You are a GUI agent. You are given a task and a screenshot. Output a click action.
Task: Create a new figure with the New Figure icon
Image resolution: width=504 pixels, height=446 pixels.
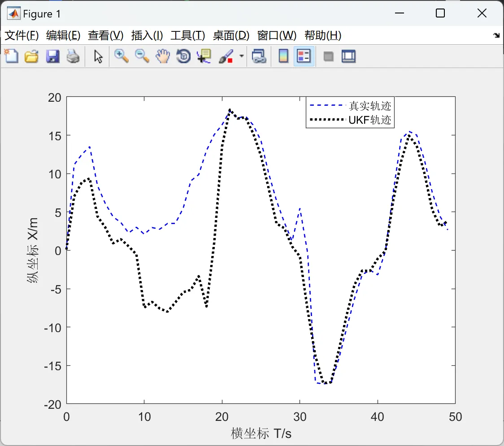point(12,56)
